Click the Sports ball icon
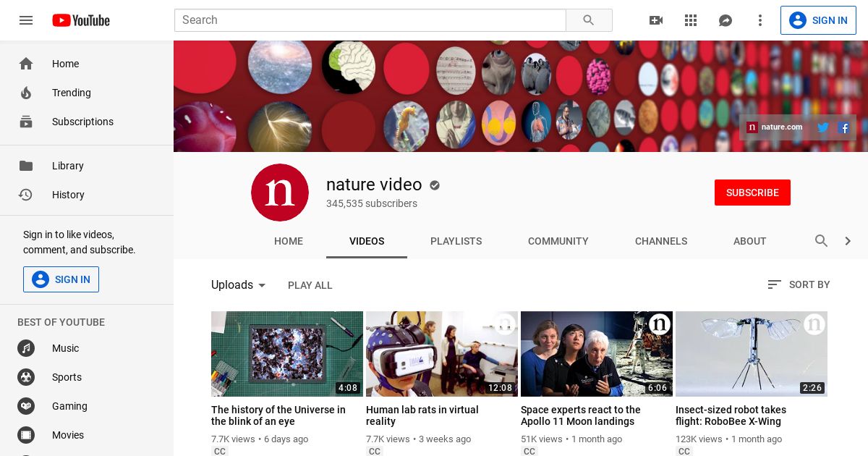Image resolution: width=868 pixels, height=456 pixels. pos(26,377)
